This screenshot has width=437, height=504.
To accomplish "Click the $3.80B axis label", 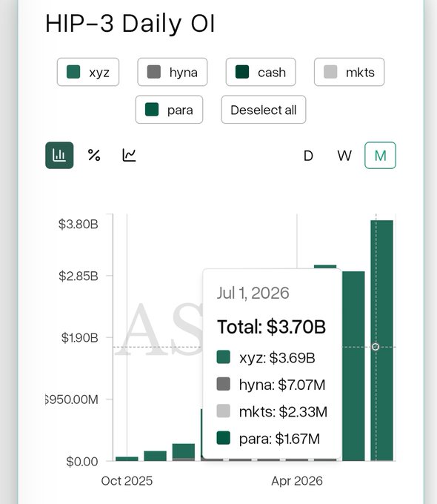I will (x=78, y=224).
